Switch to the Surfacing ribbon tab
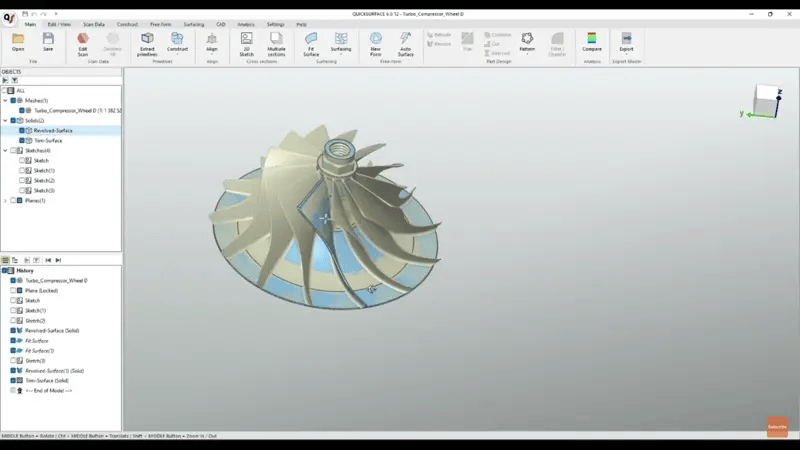 coord(192,24)
